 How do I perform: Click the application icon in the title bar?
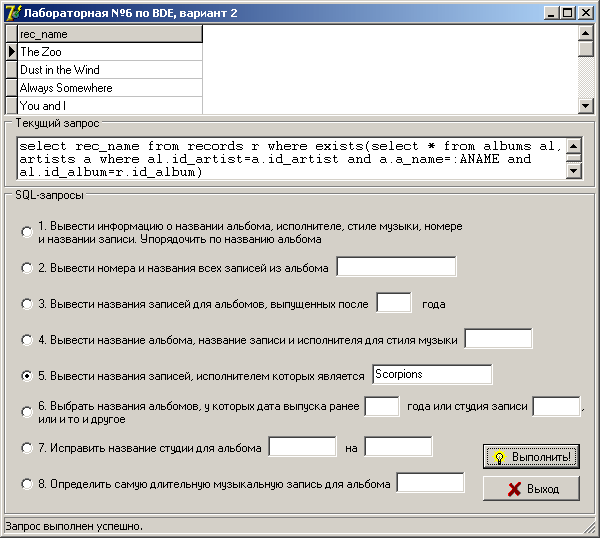pos(12,13)
